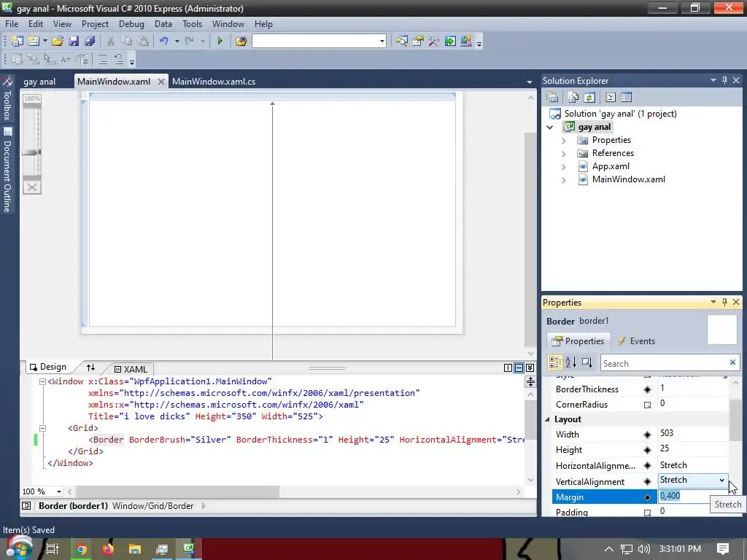Switch to the MainWindow.xaml.cs tab
This screenshot has width=747, height=560.
(214, 82)
